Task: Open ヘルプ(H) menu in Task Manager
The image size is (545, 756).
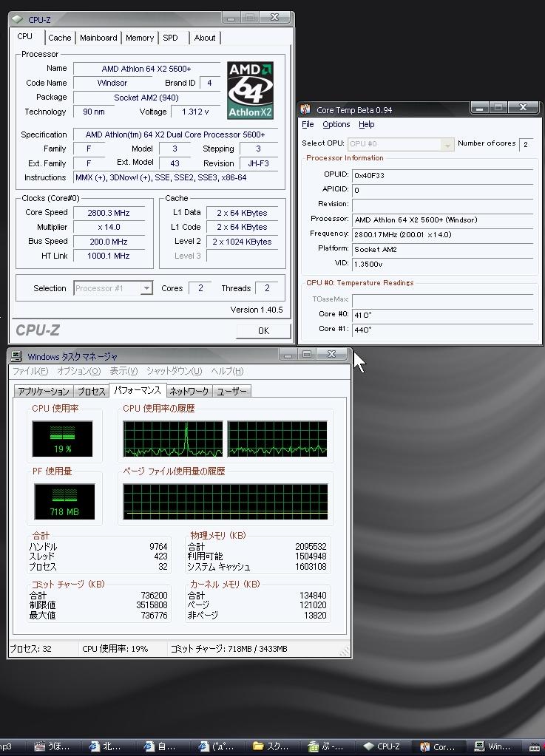Action: [x=227, y=371]
